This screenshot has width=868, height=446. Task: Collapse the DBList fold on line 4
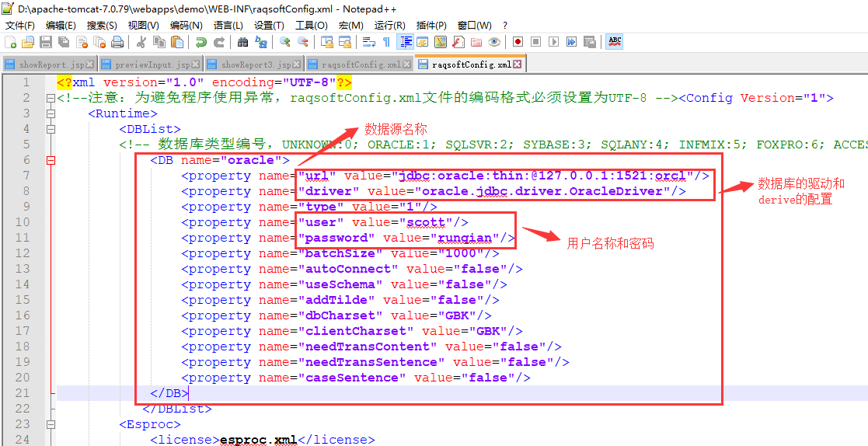click(x=51, y=129)
